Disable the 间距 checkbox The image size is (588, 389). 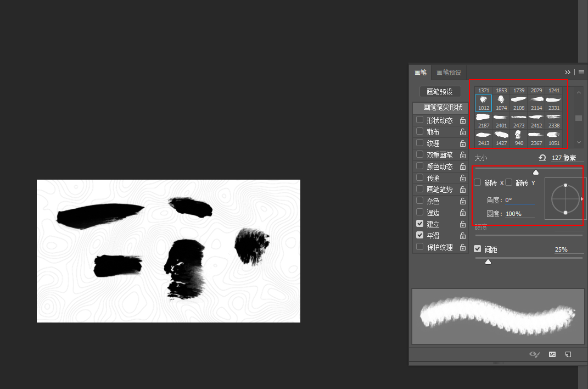[478, 249]
